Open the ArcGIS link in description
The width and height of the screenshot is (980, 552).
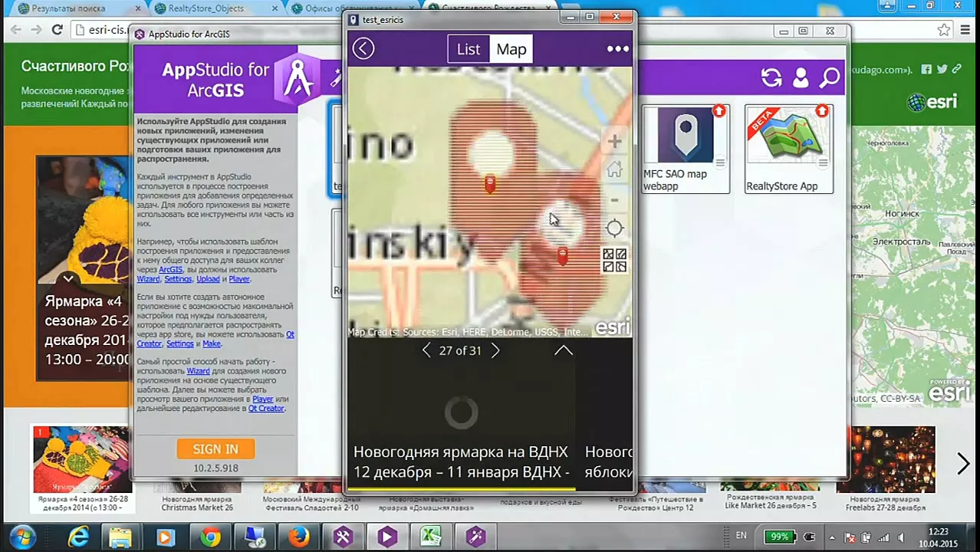170,270
